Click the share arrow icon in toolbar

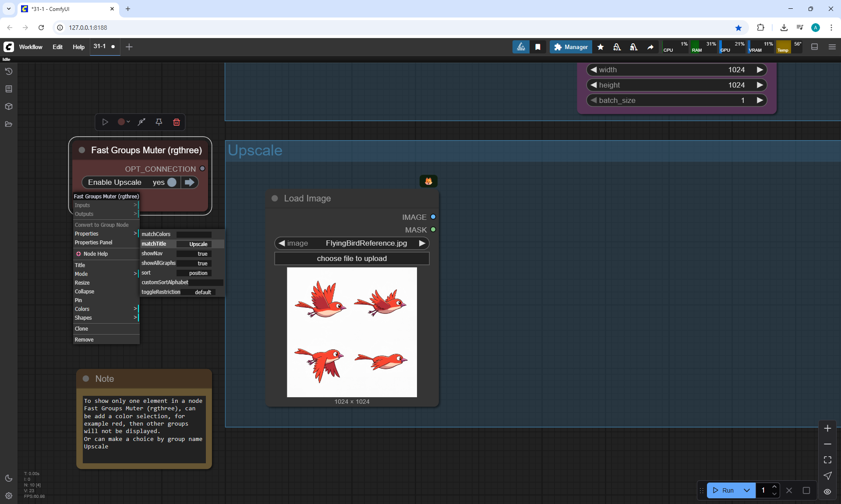[x=650, y=47]
